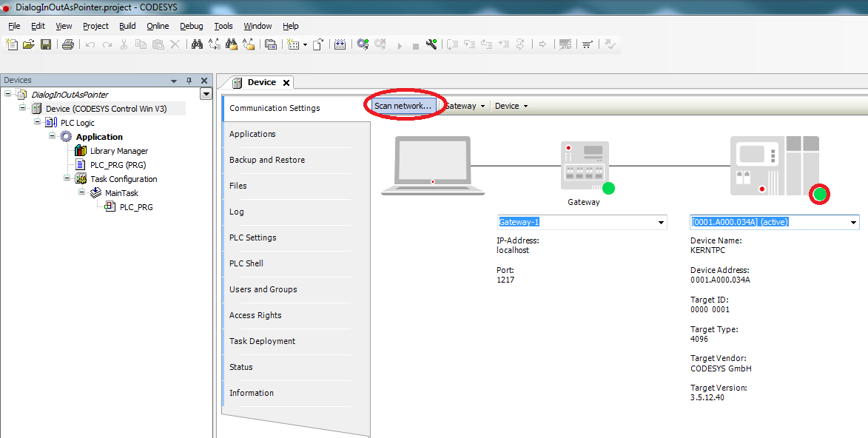Image resolution: width=868 pixels, height=438 pixels.
Task: Open the active device address dropdown
Action: point(852,223)
